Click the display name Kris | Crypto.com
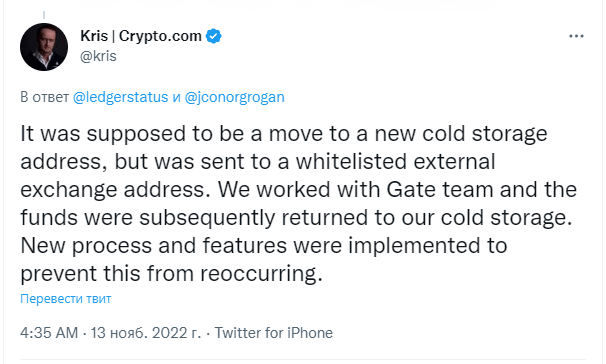This screenshot has height=364, width=606. [141, 36]
